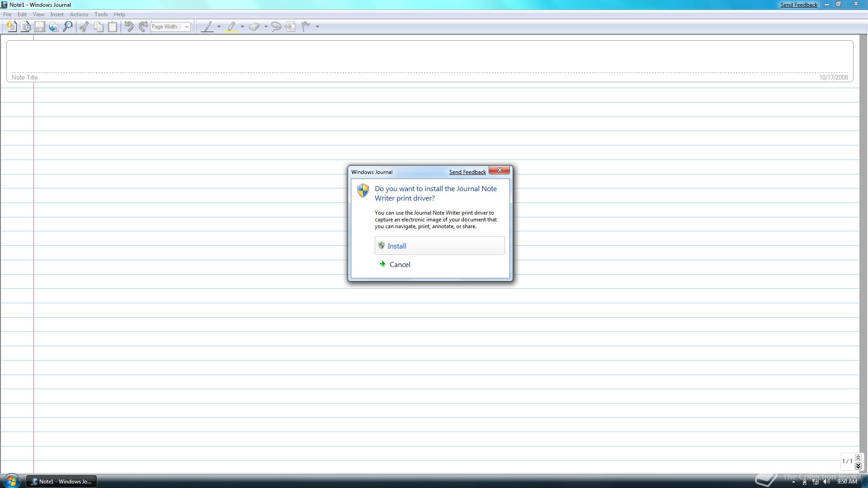Click the Redo arrow icon
The height and width of the screenshot is (488, 868).
point(143,27)
